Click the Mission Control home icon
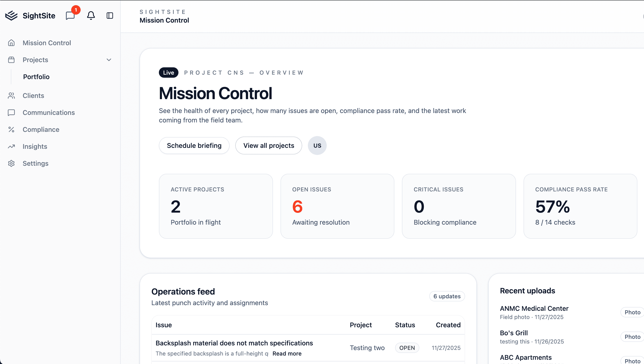 coord(11,43)
